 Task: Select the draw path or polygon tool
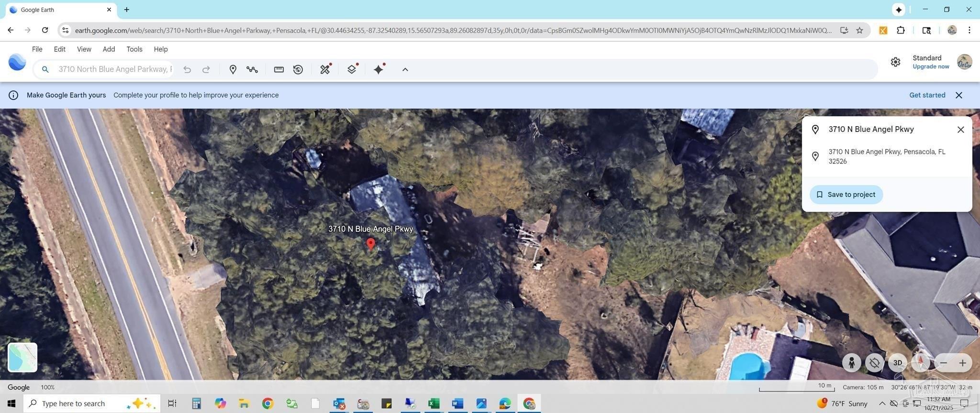tap(252, 69)
